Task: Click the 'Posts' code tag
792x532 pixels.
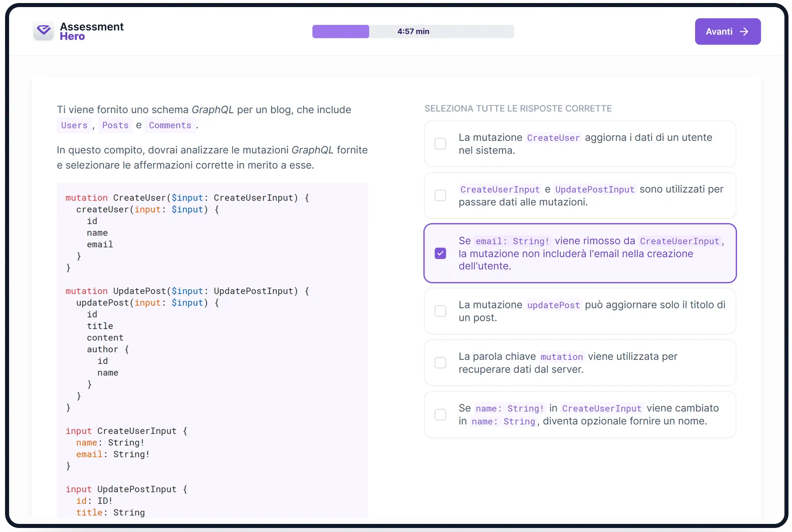Action: tap(115, 125)
